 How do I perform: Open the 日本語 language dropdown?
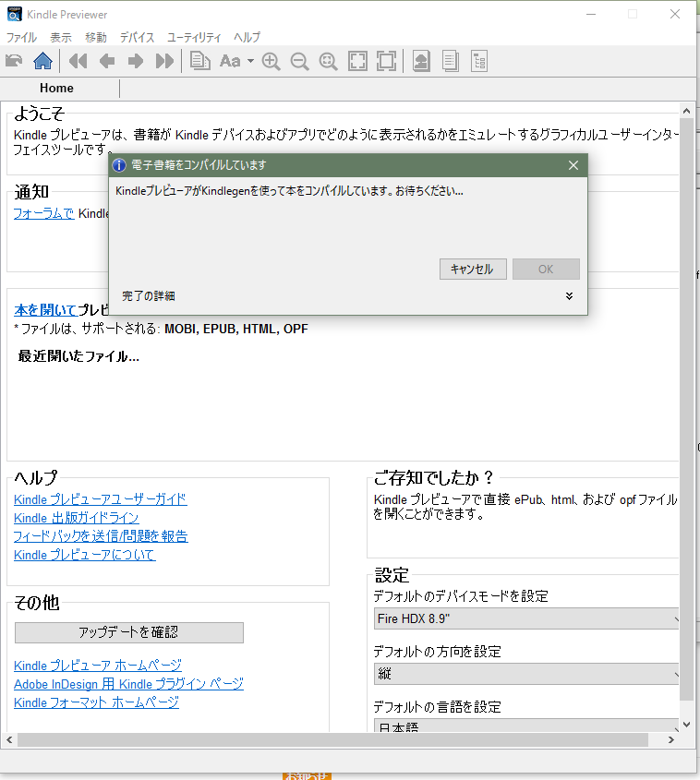[x=527, y=726]
